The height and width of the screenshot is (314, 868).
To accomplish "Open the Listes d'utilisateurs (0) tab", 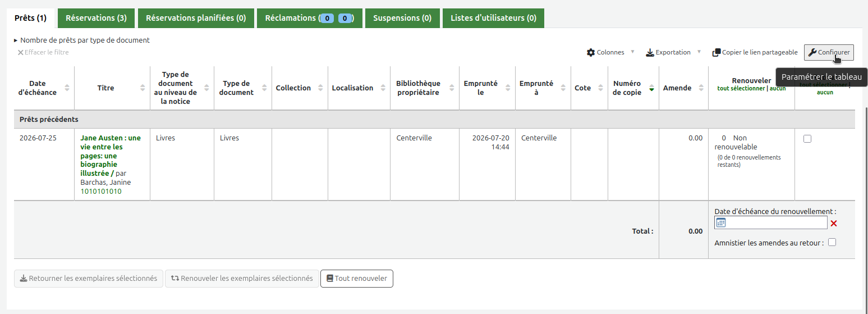I will click(493, 18).
